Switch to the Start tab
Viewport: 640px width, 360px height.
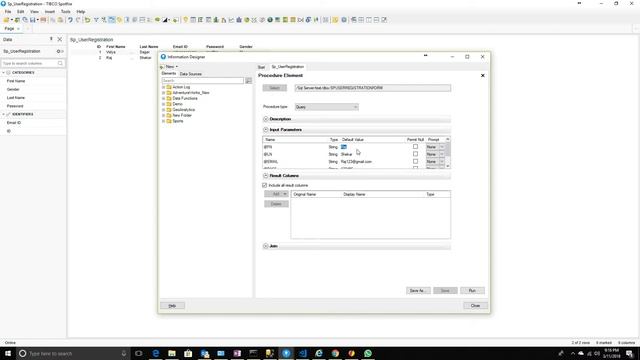pos(261,67)
